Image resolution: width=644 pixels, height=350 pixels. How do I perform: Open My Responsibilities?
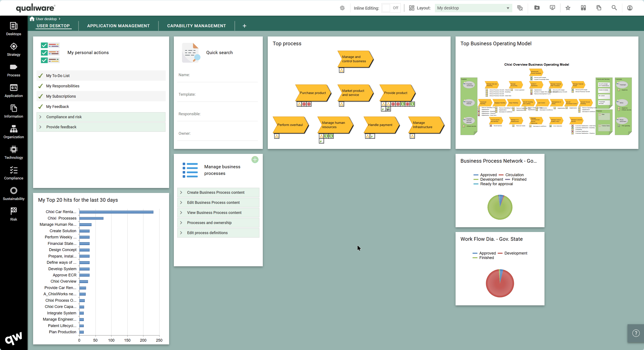click(x=101, y=86)
